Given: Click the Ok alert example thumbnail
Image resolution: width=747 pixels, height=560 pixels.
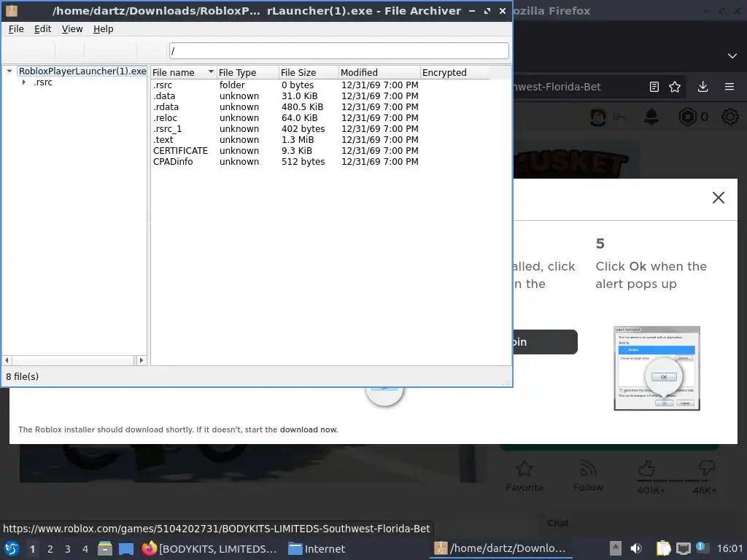Looking at the screenshot, I should 657,368.
